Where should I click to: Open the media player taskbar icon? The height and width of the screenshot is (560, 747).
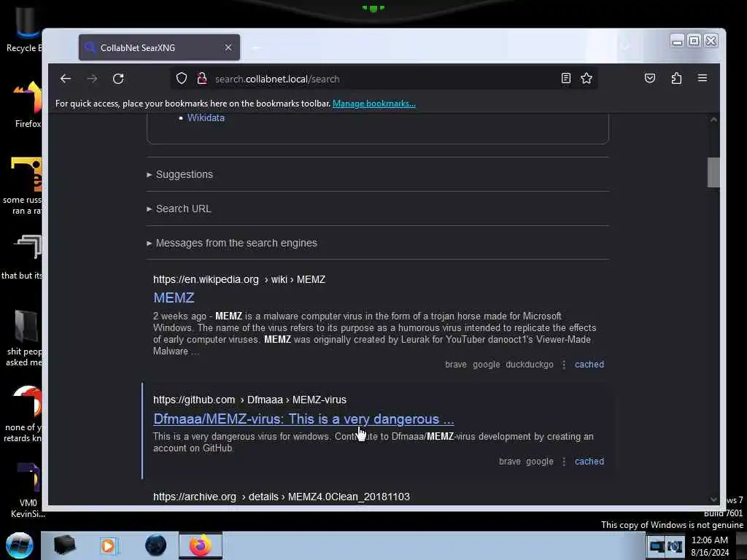coord(109,545)
